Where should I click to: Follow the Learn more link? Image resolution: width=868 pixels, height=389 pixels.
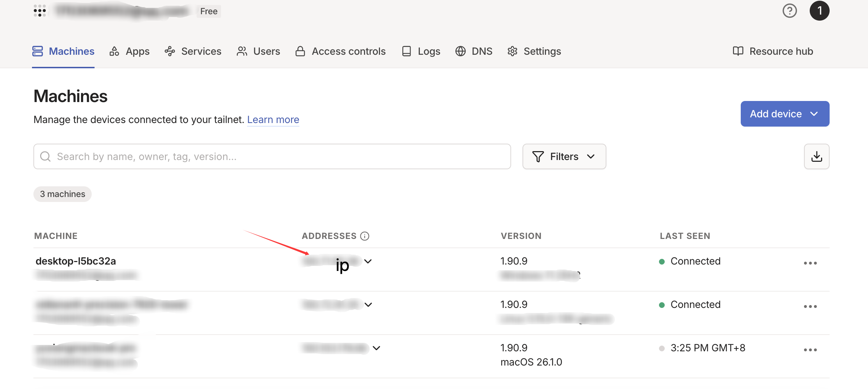(273, 119)
